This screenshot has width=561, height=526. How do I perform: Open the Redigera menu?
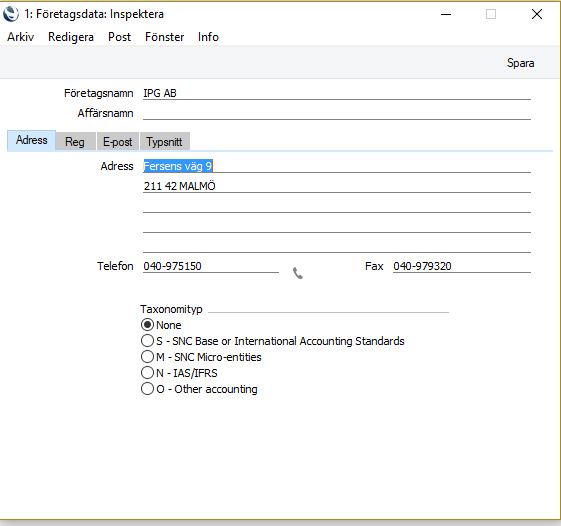(71, 37)
